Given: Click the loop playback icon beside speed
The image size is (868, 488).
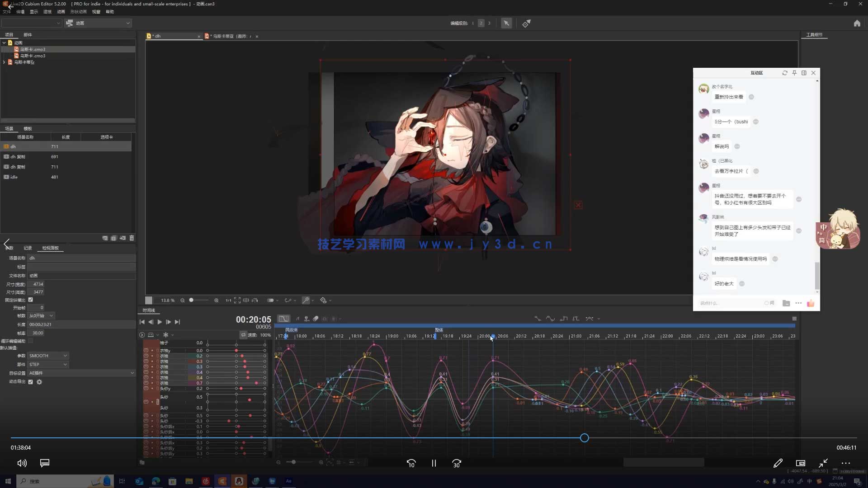Looking at the screenshot, I should coord(243,335).
